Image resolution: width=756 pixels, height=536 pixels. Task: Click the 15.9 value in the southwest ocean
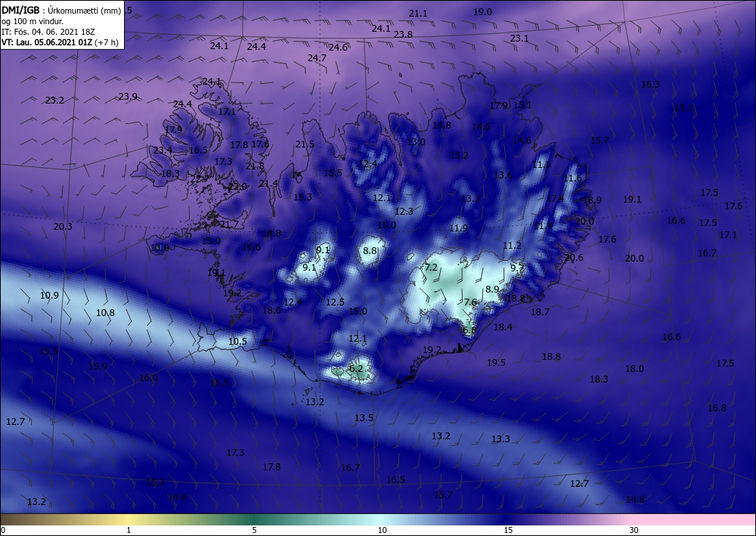(x=98, y=367)
